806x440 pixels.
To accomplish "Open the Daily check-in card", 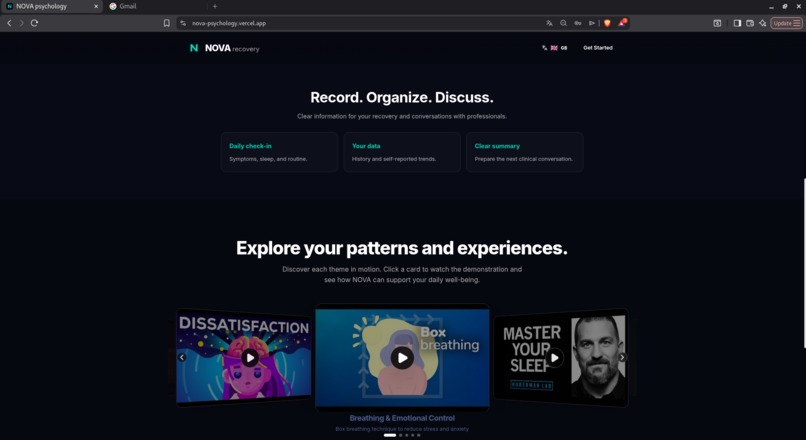I will (x=280, y=152).
